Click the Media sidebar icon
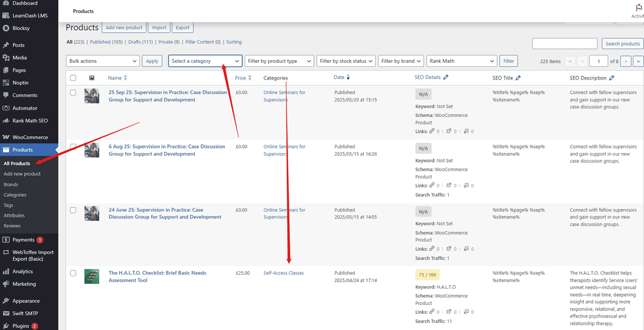 pos(6,57)
